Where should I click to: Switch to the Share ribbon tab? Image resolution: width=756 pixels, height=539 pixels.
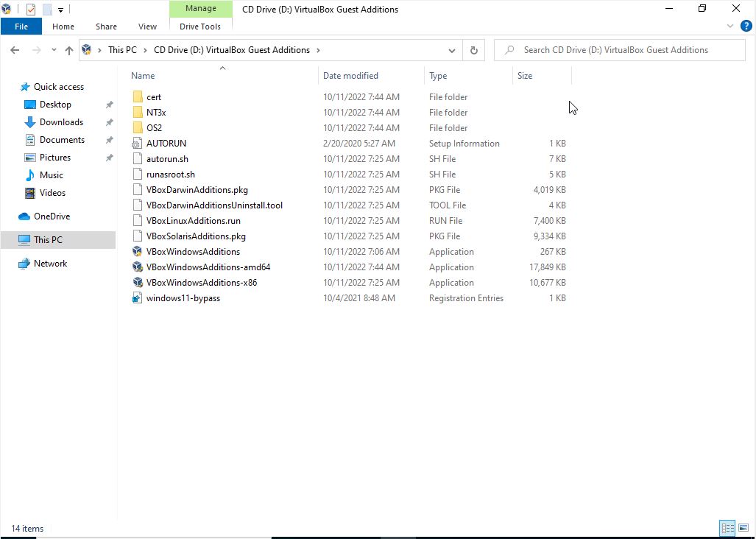[106, 27]
